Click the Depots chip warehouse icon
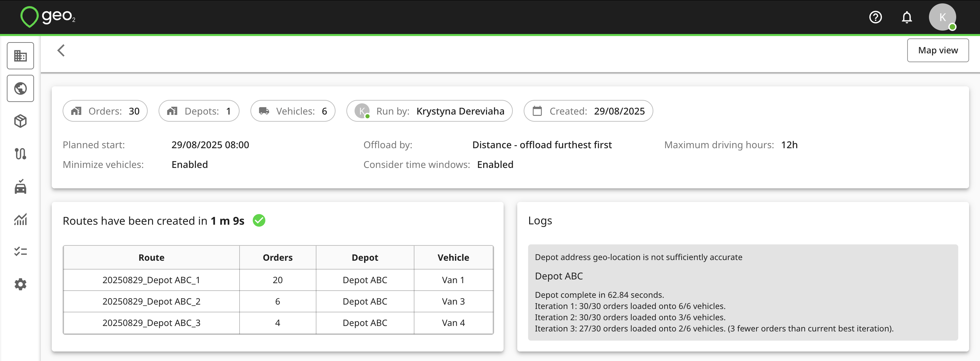 (x=172, y=111)
